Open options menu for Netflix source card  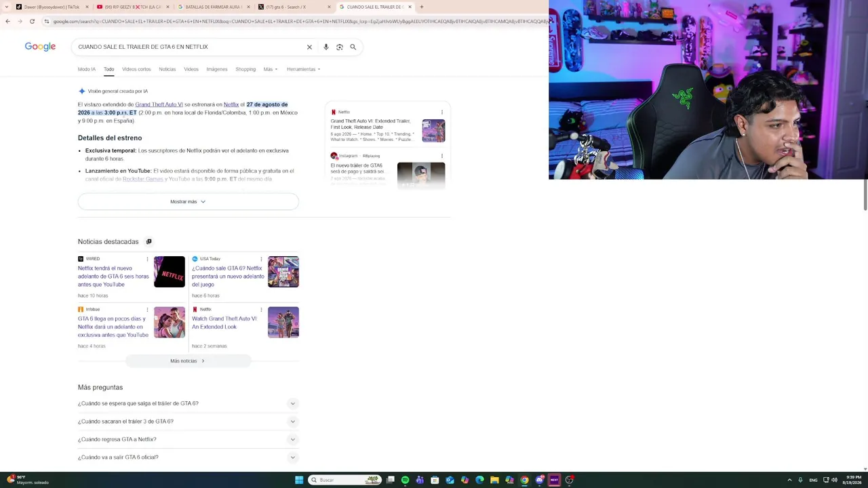click(x=441, y=112)
